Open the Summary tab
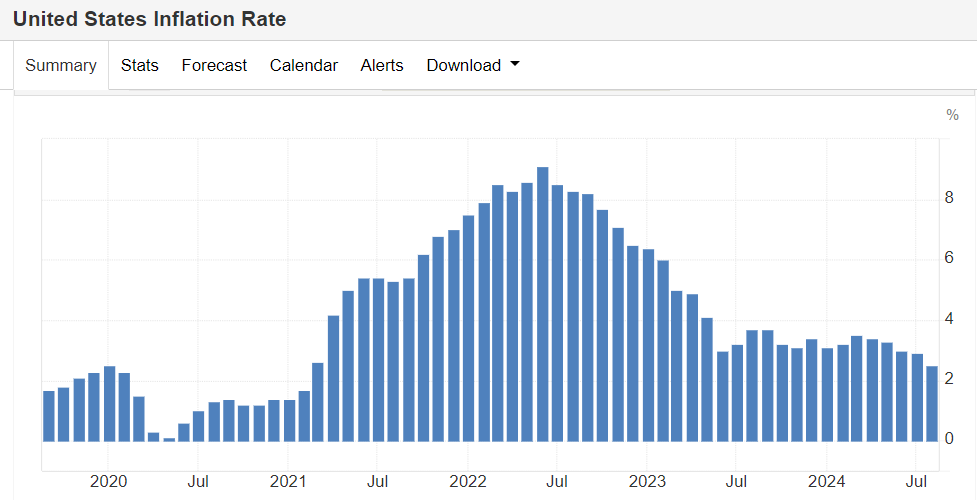Screen dimensions: 977x500 coord(61,65)
